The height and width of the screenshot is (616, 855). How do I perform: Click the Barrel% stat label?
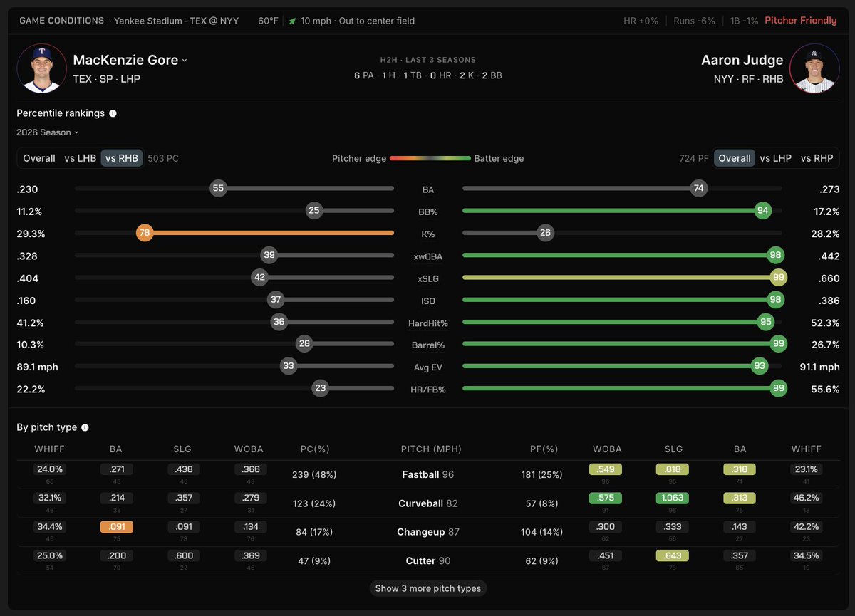428,345
